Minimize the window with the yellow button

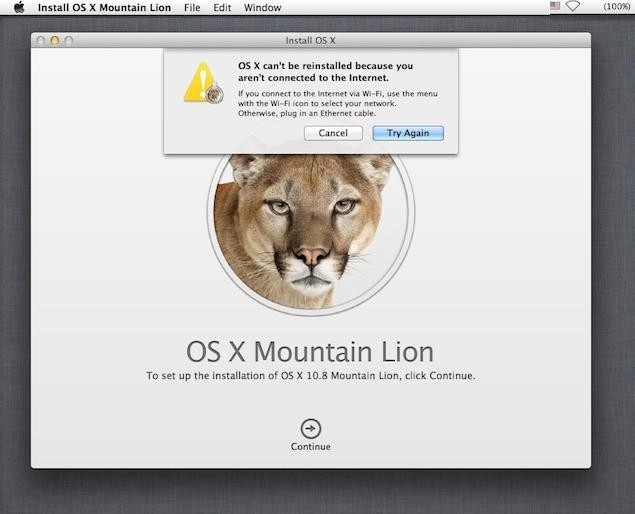(x=54, y=41)
